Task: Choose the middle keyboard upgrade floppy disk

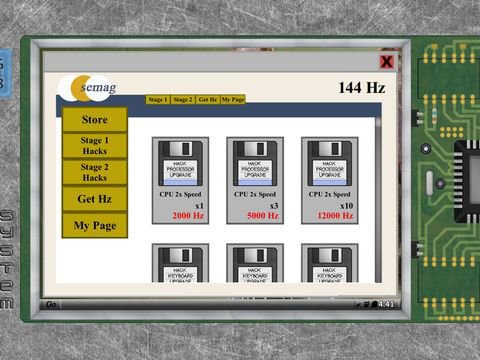Action: click(255, 263)
